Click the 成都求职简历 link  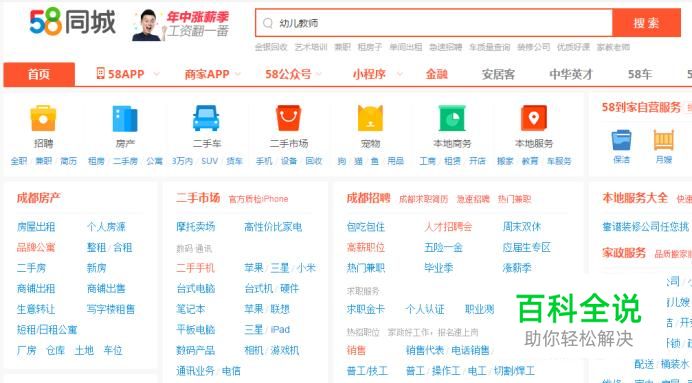(x=423, y=199)
